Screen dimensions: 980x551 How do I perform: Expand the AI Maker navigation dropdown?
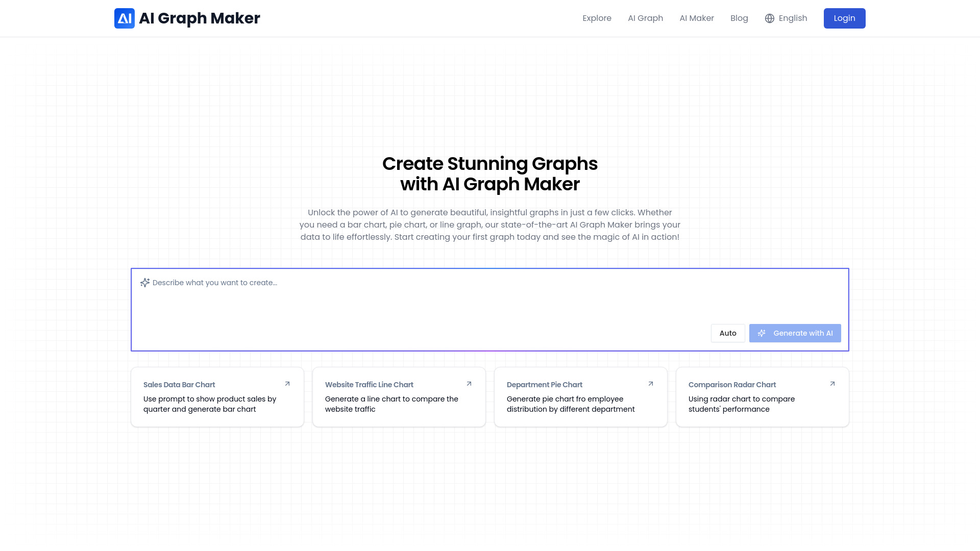697,18
